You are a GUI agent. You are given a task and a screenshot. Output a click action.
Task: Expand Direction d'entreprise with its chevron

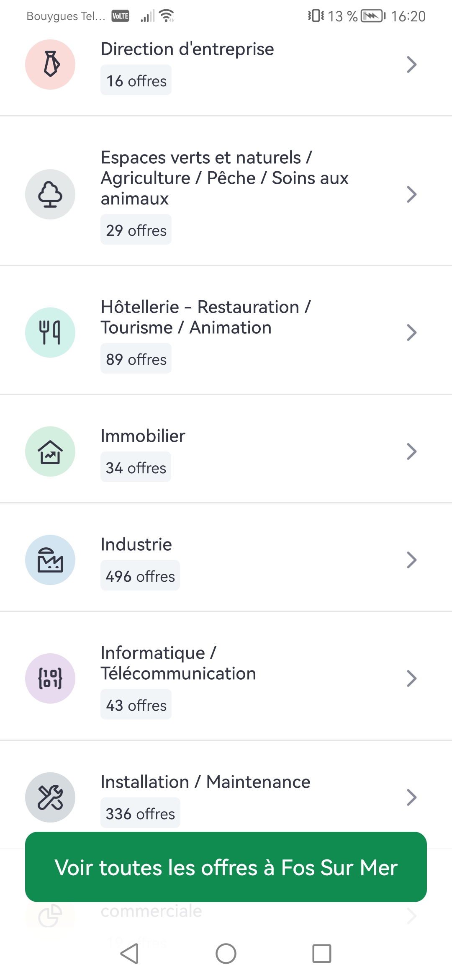pos(411,64)
